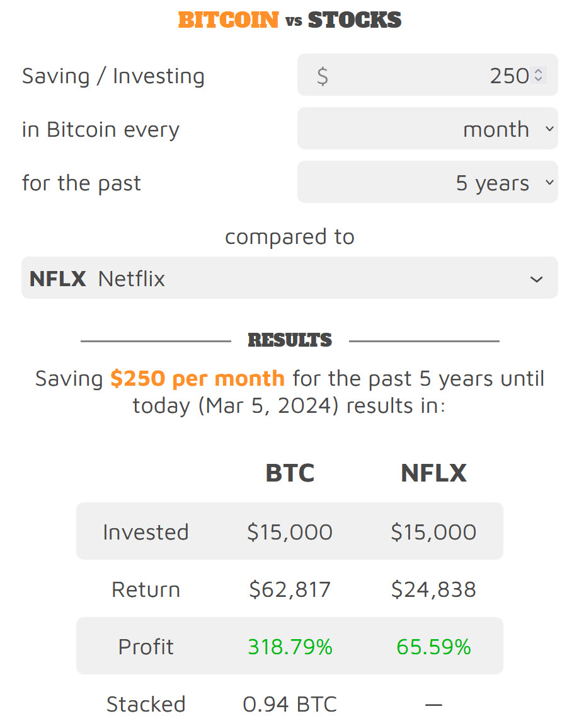Image resolution: width=579 pixels, height=728 pixels.
Task: Click the month dropdown chevron arrow
Action: pyautogui.click(x=549, y=129)
